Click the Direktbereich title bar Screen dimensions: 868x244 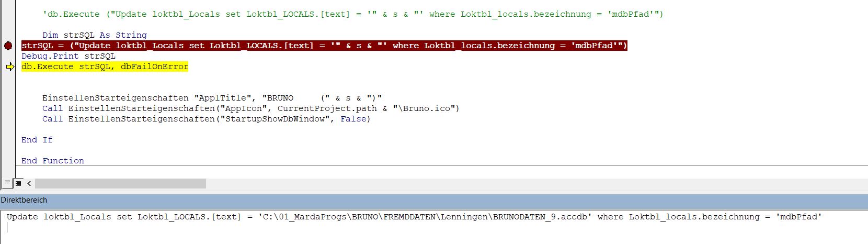[x=434, y=200]
